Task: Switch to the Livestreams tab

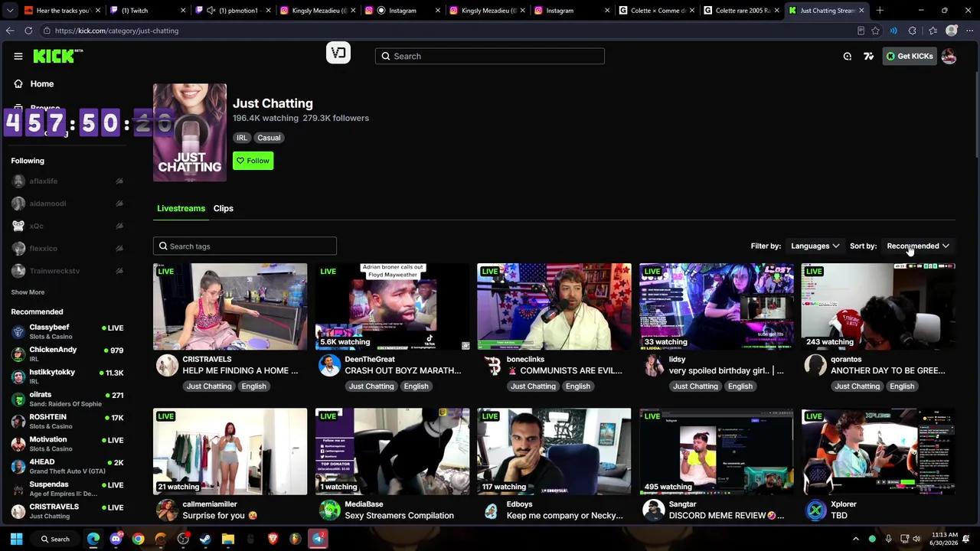Action: (x=181, y=208)
